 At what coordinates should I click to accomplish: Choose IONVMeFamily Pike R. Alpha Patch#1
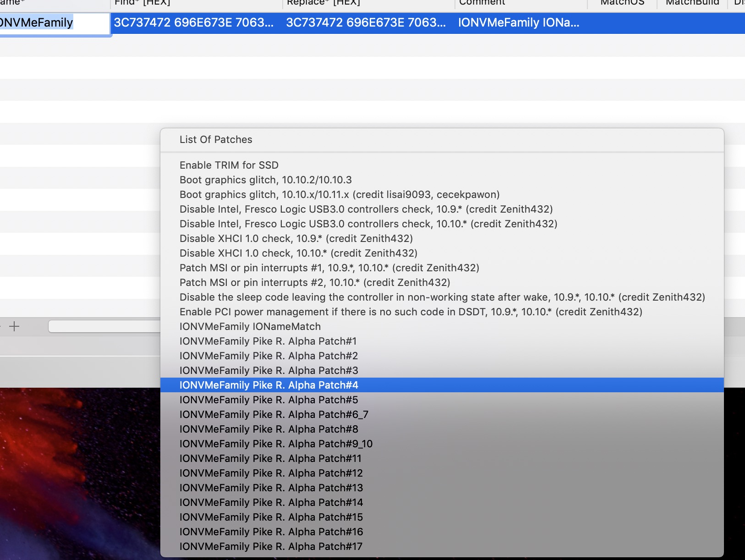tap(268, 341)
